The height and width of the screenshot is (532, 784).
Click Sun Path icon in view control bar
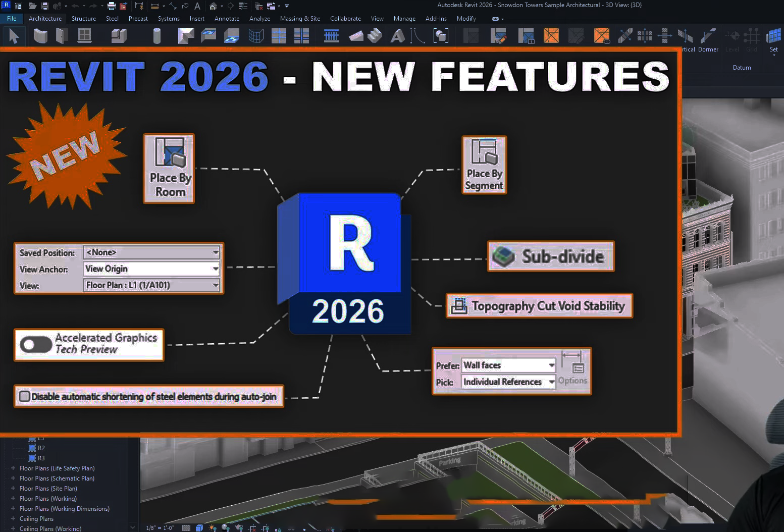point(213,528)
